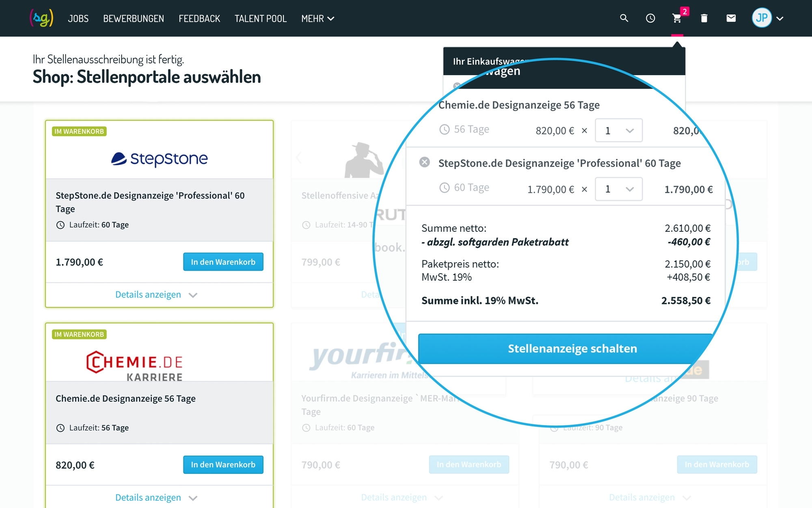Viewport: 812px width, 508px height.
Task: Add StepStone ad via In den Warenkorb
Action: (x=223, y=262)
